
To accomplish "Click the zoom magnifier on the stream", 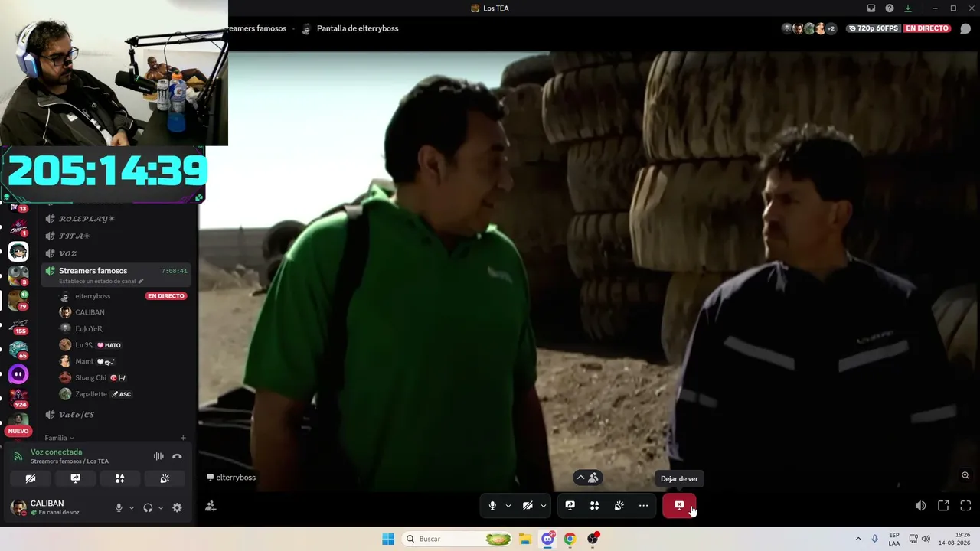I will point(965,475).
